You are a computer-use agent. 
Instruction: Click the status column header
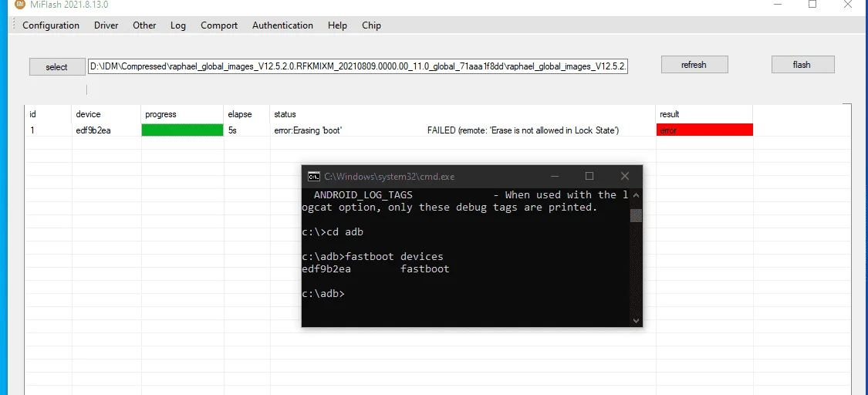coord(285,114)
